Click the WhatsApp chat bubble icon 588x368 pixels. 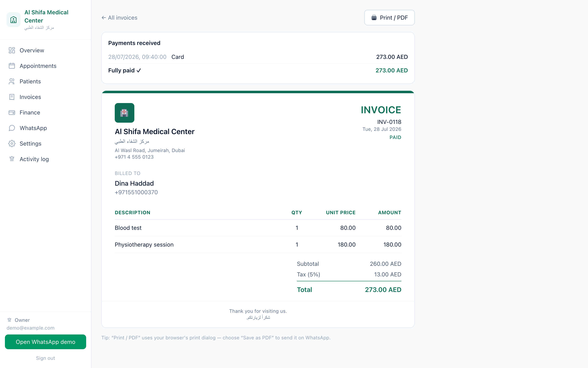12,128
